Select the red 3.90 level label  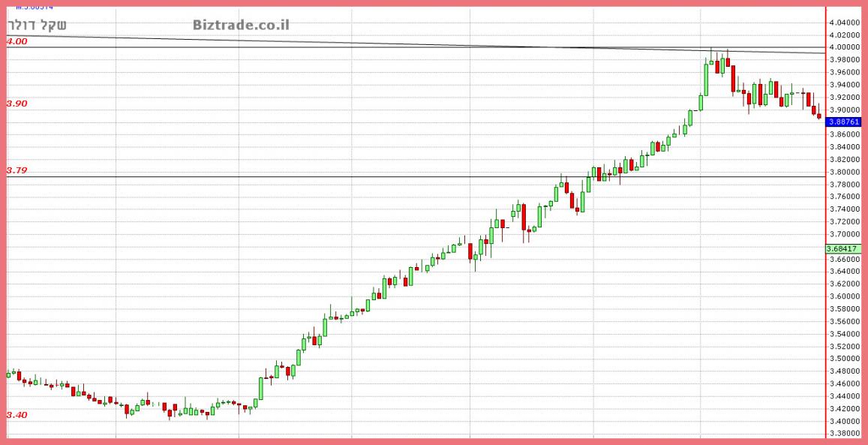click(17, 104)
